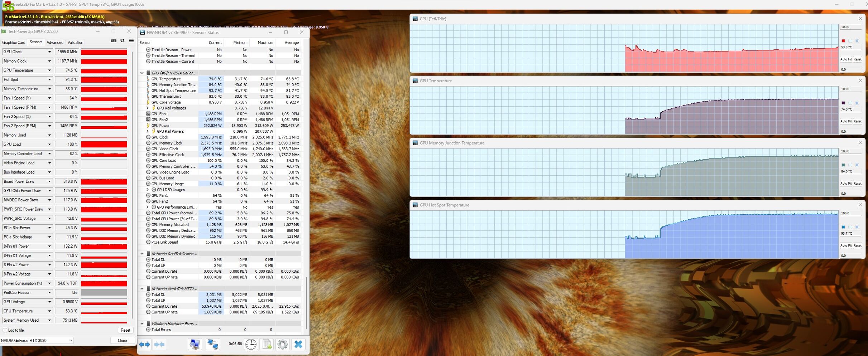Expand the GPU Rail Voltages row

(x=148, y=108)
